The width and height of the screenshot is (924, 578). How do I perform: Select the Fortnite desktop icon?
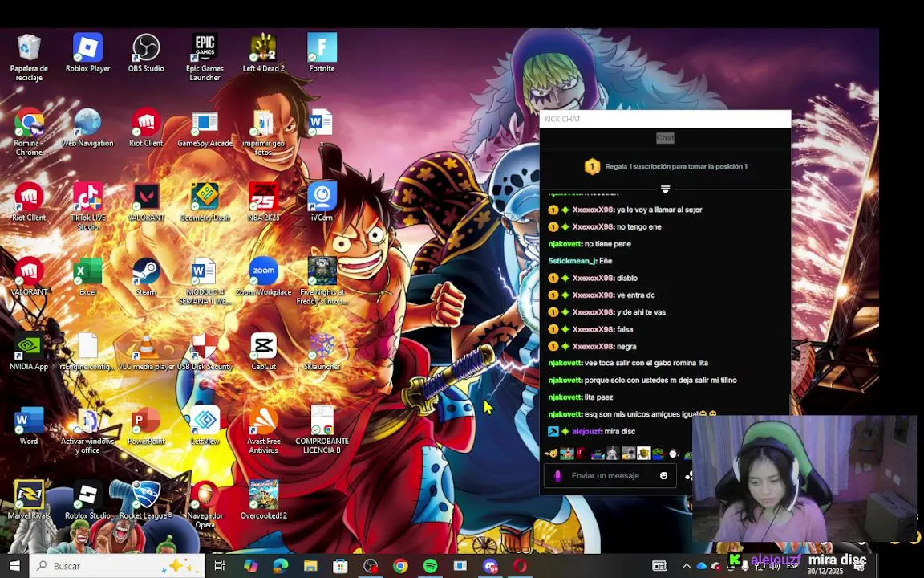tap(322, 53)
